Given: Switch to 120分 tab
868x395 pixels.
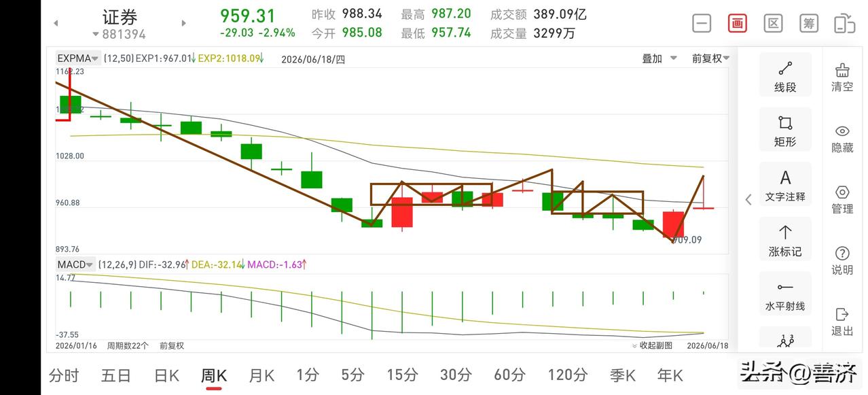Looking at the screenshot, I should click(x=568, y=375).
